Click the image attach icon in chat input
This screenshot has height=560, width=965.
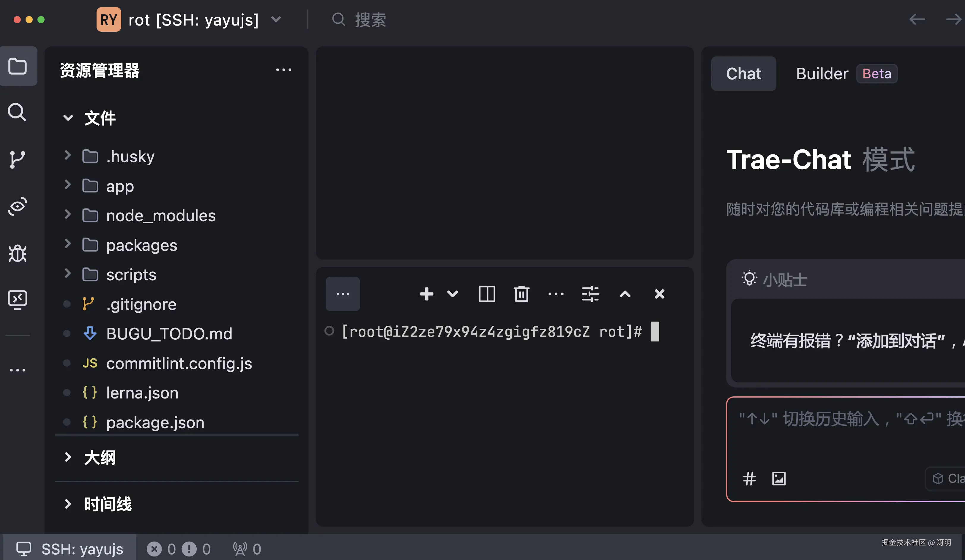778,478
